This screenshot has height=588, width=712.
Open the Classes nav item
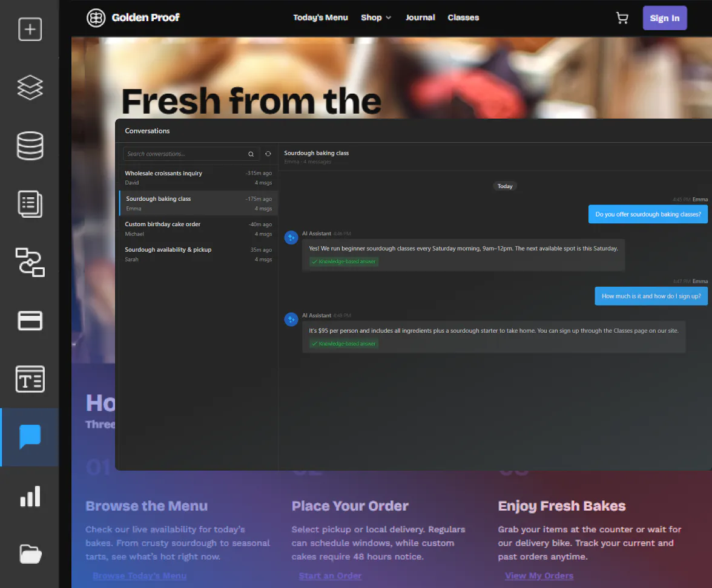pos(463,18)
